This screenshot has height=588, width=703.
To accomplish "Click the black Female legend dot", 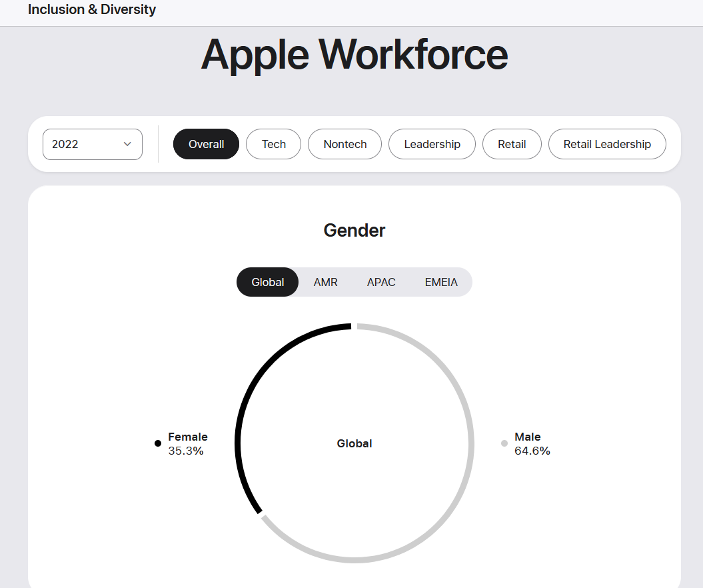I will click(x=158, y=443).
